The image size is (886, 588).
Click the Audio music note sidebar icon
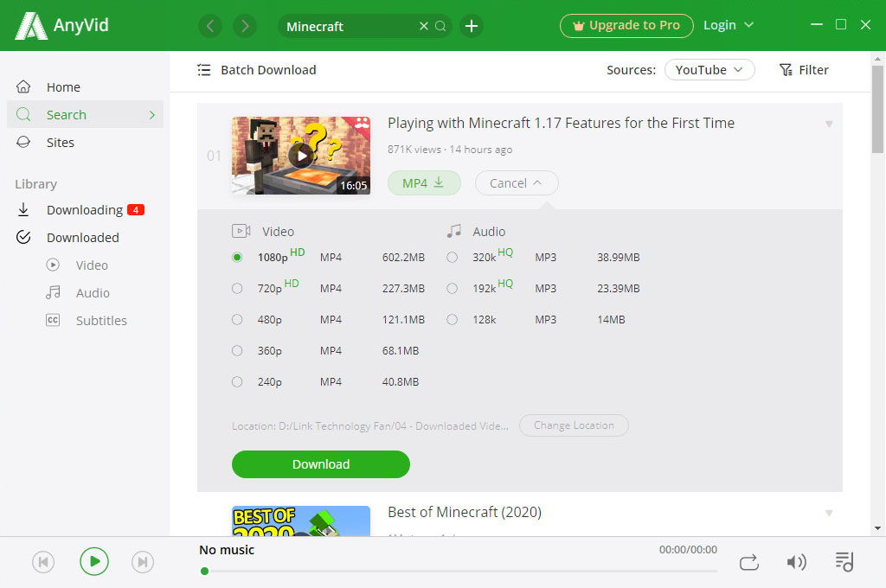53,292
